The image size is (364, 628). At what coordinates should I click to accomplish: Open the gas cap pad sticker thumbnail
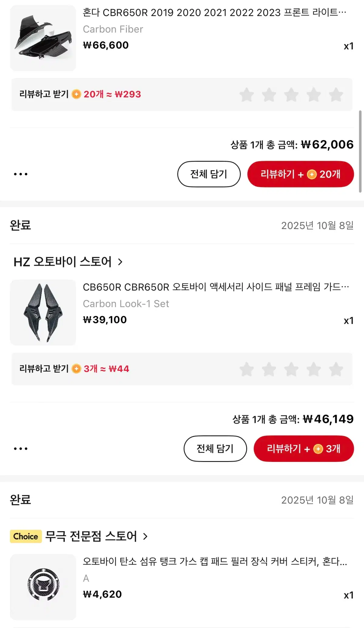43,587
